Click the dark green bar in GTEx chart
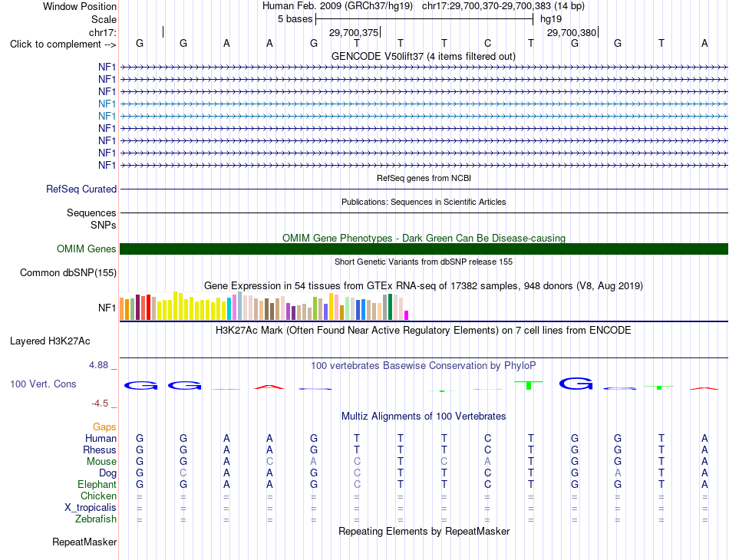Viewport: 729px width, 560px height. pyautogui.click(x=390, y=307)
